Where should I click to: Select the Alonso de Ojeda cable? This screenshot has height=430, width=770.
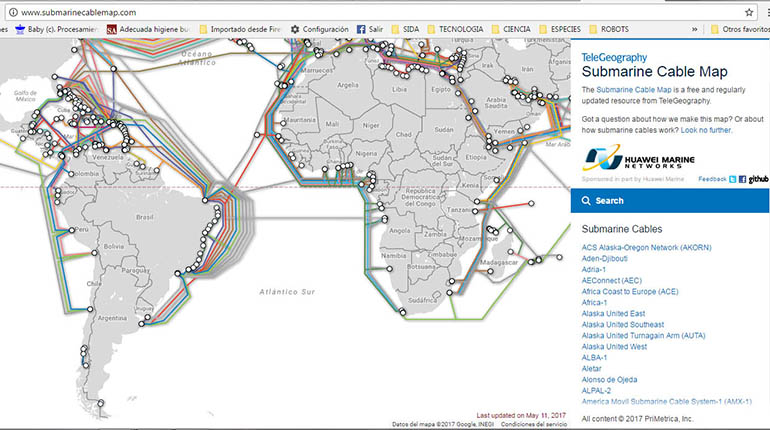click(609, 379)
